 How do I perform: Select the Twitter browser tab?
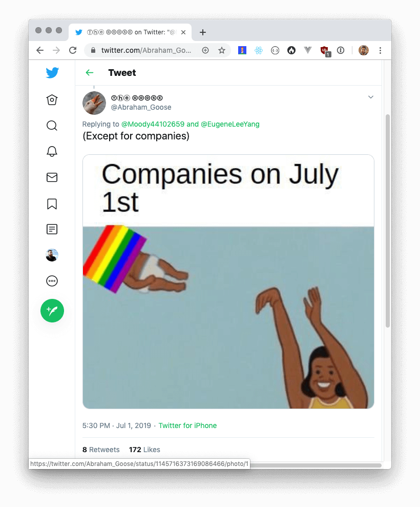[x=130, y=32]
